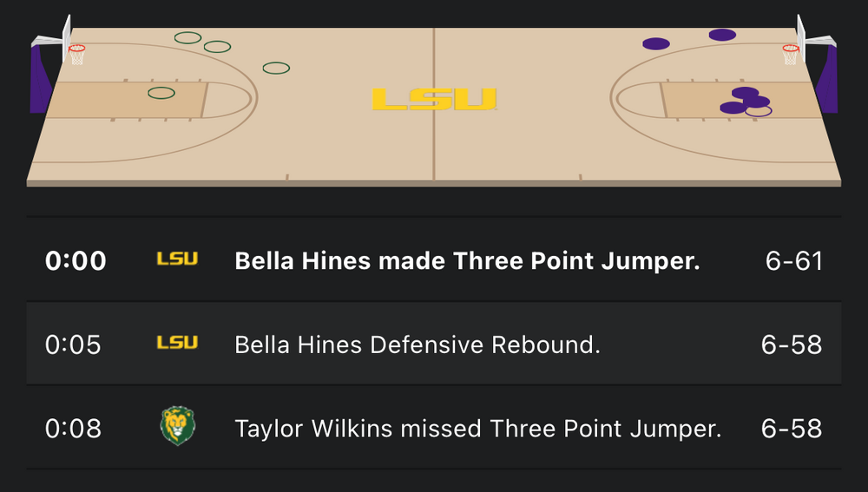Select the green shot marker inside the left lane

click(x=161, y=93)
